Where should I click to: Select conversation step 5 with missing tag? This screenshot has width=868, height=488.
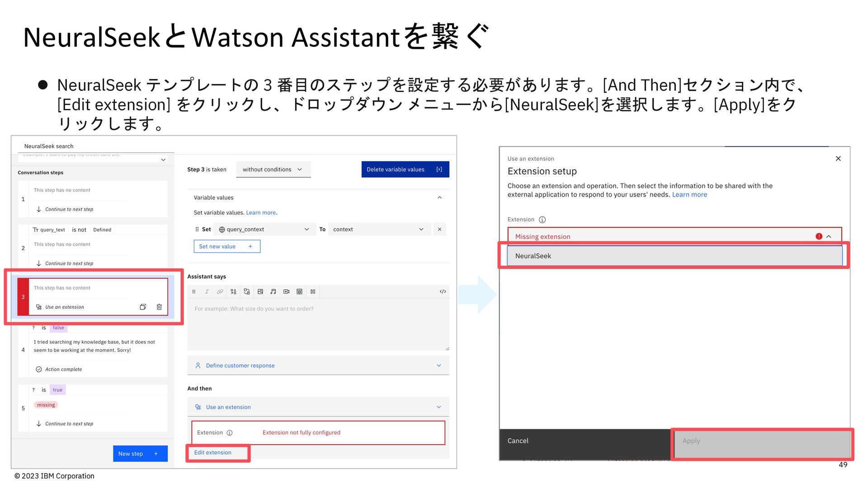tap(93, 408)
